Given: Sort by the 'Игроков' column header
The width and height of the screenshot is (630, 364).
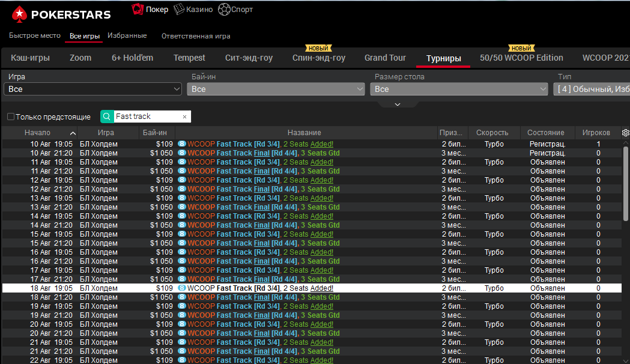Looking at the screenshot, I should click(596, 133).
